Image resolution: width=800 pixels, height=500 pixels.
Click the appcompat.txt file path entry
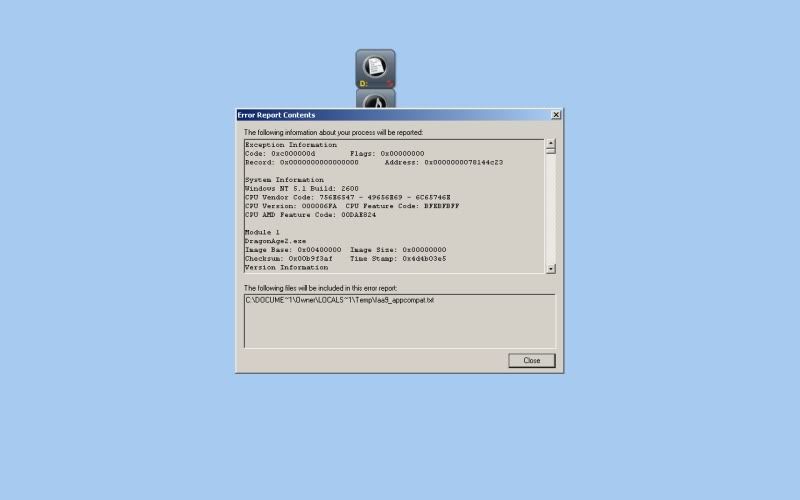(339, 300)
